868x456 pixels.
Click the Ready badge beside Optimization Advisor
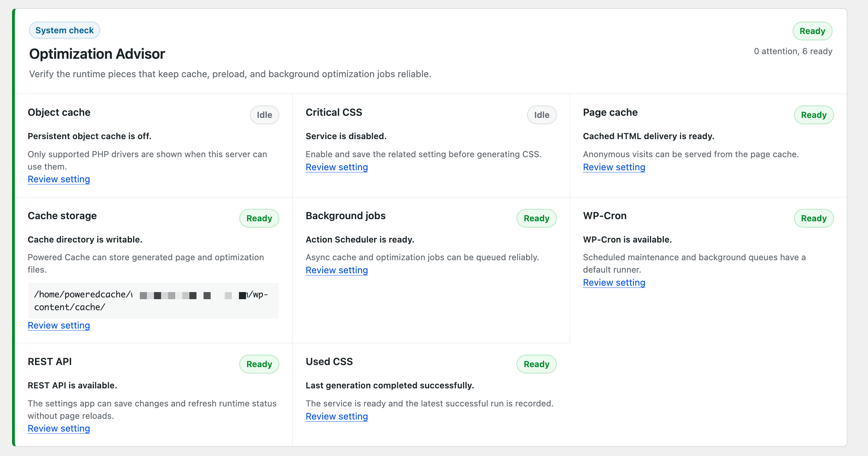(x=812, y=31)
